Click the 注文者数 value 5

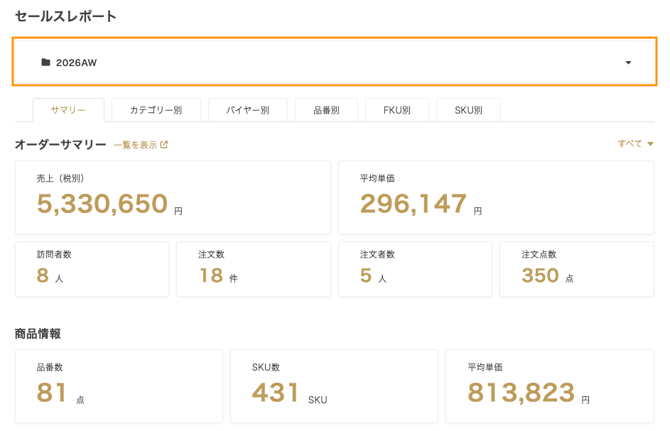(x=366, y=276)
